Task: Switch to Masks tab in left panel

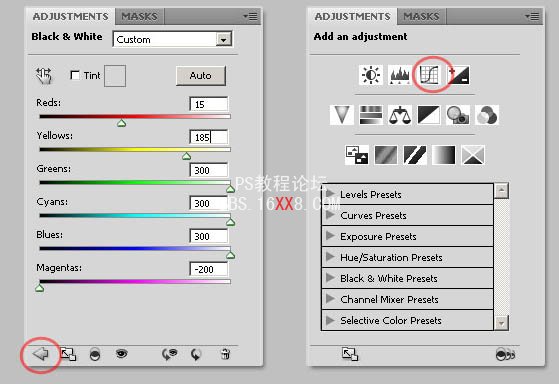Action: 139,16
